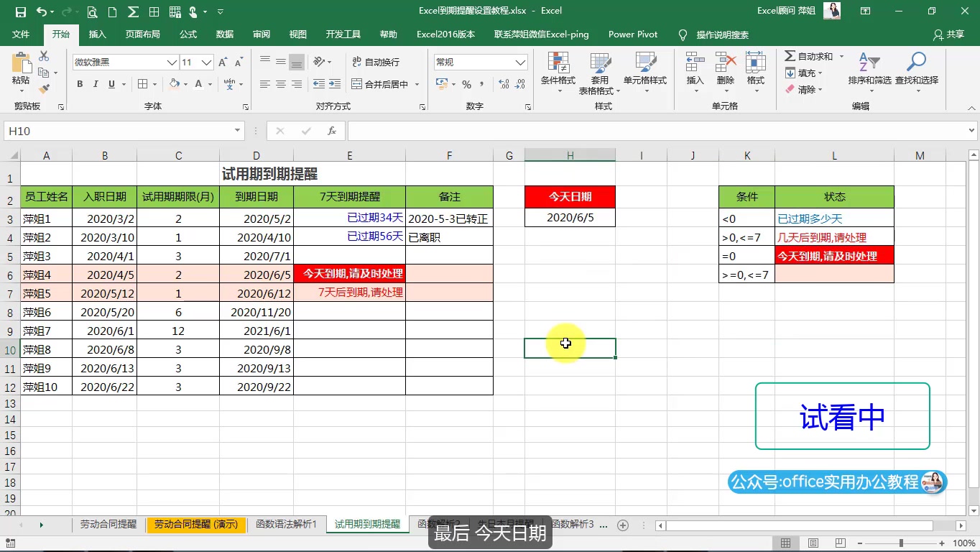Click the Cut scissors icon
980x552 pixels.
(x=44, y=56)
